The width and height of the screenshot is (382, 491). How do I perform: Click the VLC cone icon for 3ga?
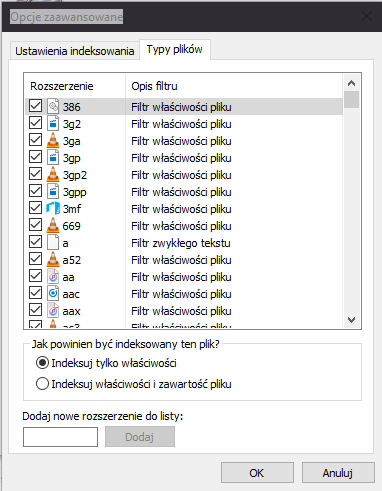point(53,140)
